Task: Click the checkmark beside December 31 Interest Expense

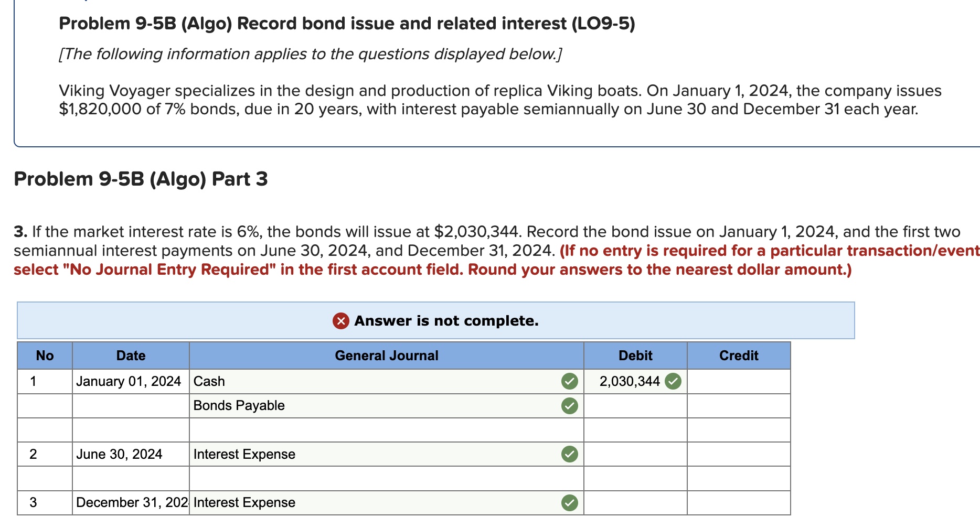Action: click(x=569, y=502)
